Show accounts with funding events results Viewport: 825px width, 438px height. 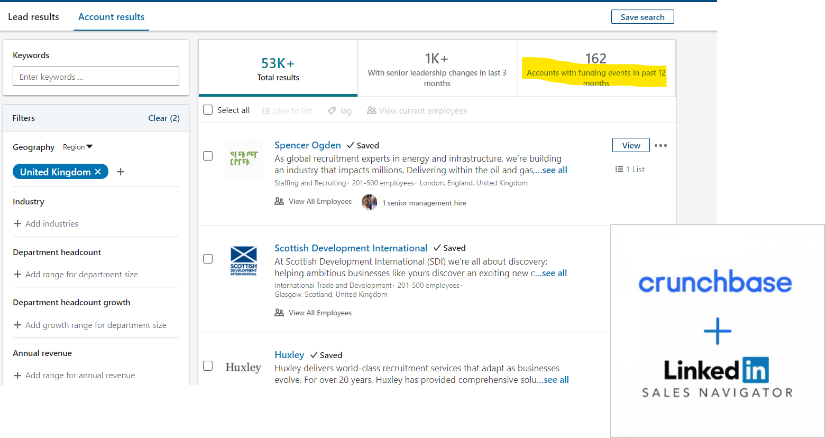pos(596,68)
